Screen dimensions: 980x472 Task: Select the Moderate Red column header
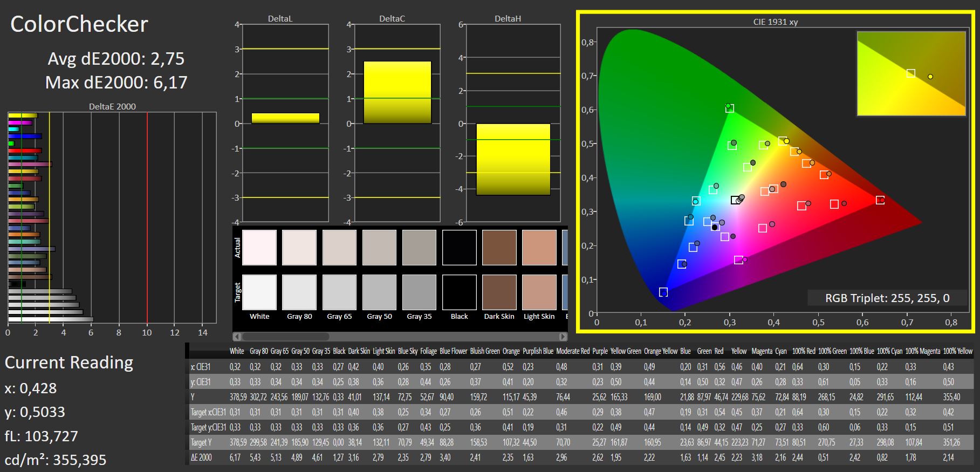click(x=572, y=351)
